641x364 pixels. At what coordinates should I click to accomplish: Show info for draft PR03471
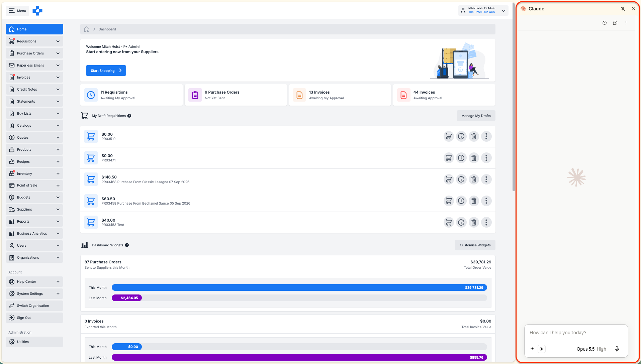click(461, 158)
